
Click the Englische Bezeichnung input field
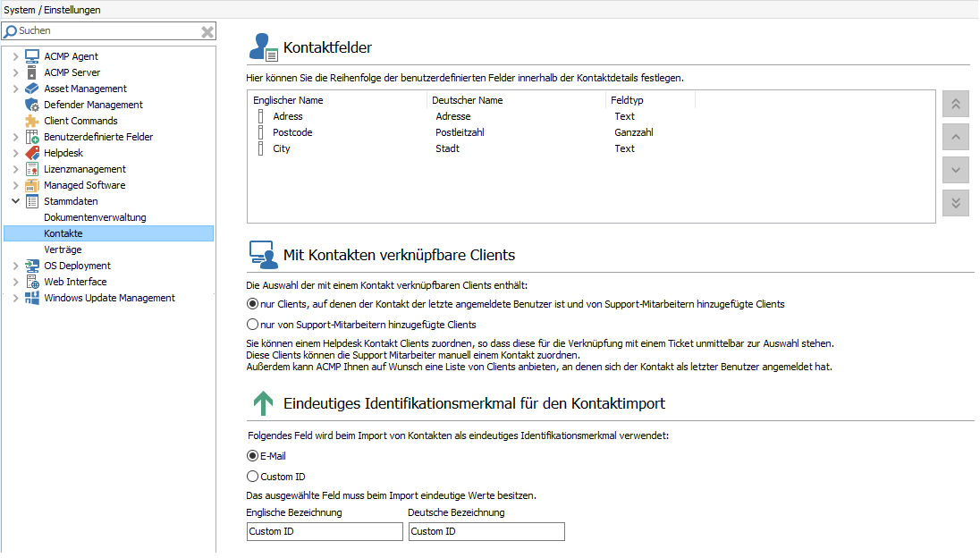point(324,531)
